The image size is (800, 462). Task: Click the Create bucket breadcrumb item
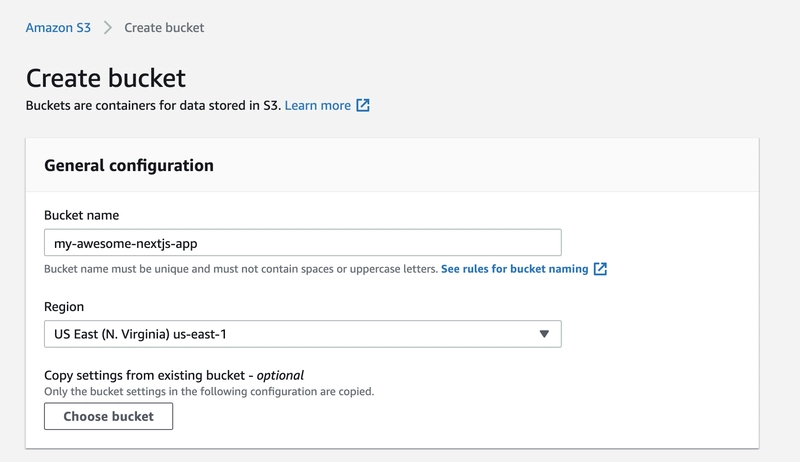tap(164, 28)
